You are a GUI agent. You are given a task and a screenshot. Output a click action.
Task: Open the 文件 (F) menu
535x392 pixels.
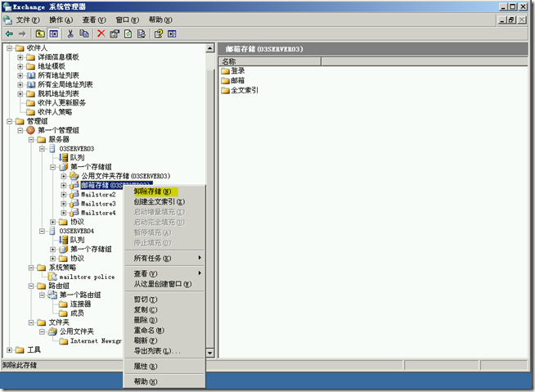pos(28,20)
